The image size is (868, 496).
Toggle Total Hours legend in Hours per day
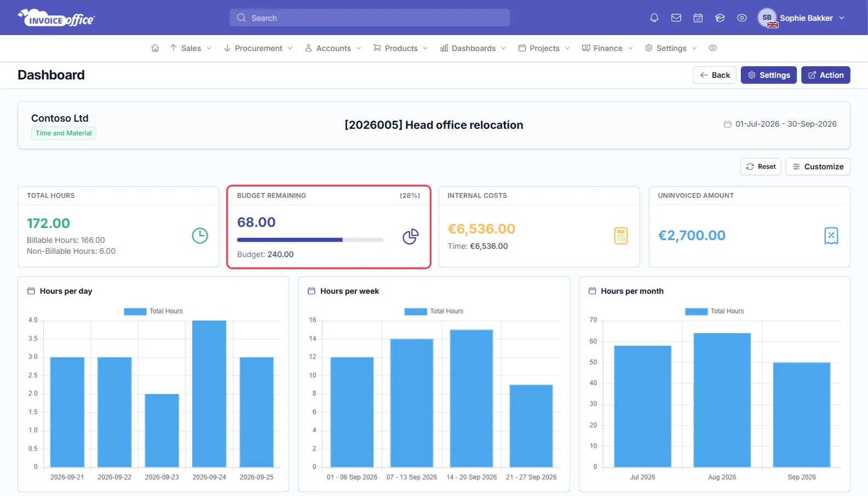pyautogui.click(x=153, y=311)
